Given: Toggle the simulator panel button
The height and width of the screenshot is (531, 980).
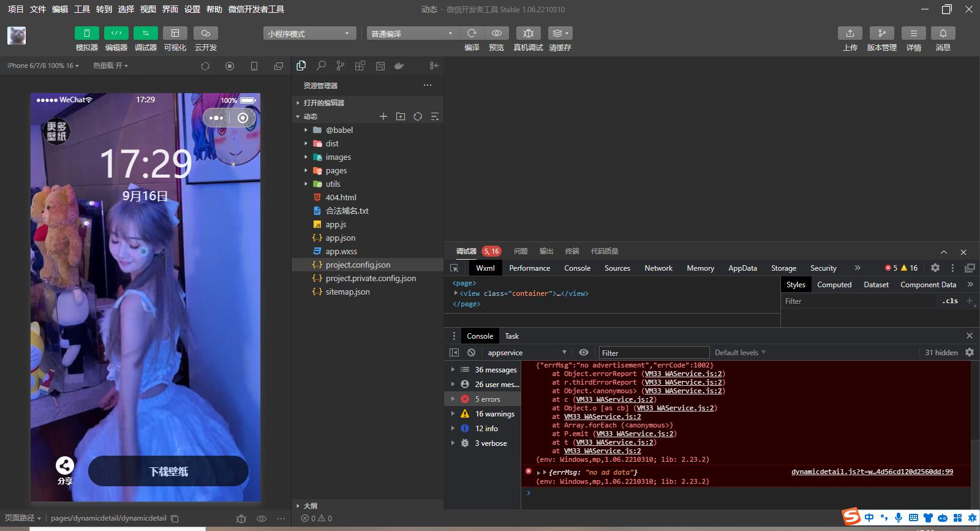Looking at the screenshot, I should (86, 33).
